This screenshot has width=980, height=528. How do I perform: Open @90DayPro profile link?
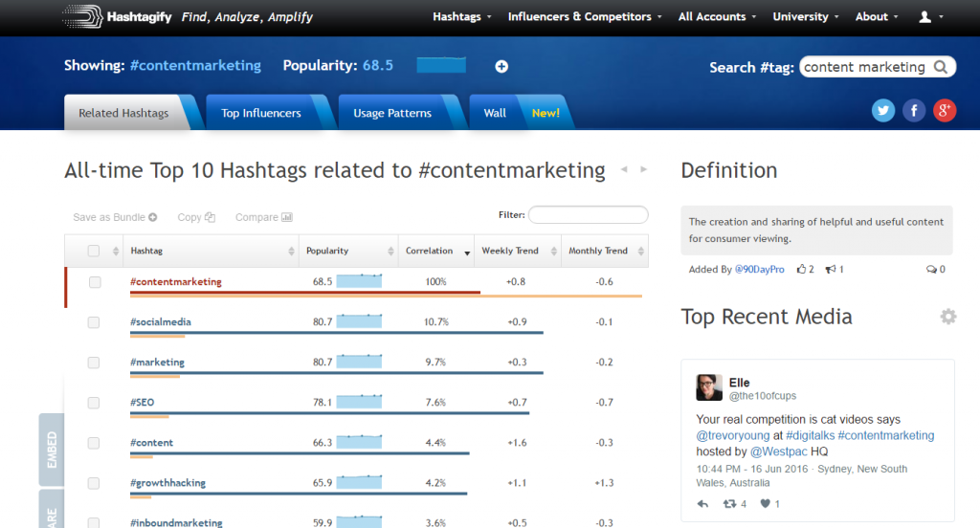click(759, 270)
